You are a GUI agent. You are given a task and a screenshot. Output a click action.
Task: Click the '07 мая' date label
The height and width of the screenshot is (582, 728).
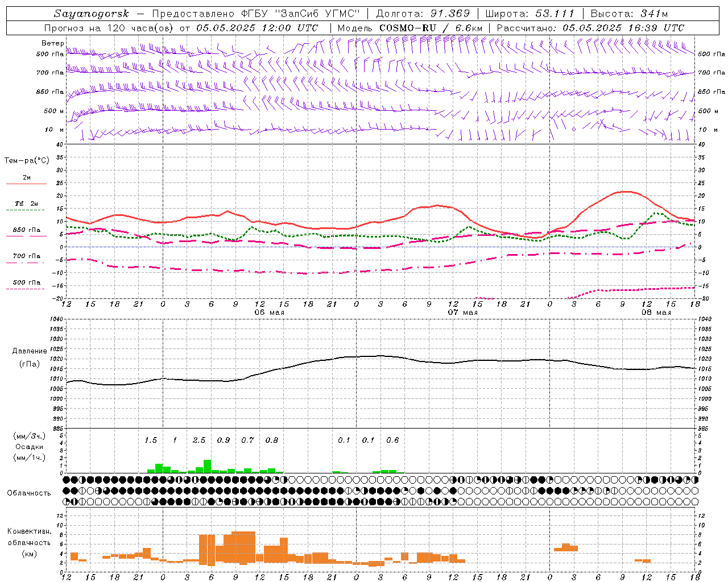[463, 313]
